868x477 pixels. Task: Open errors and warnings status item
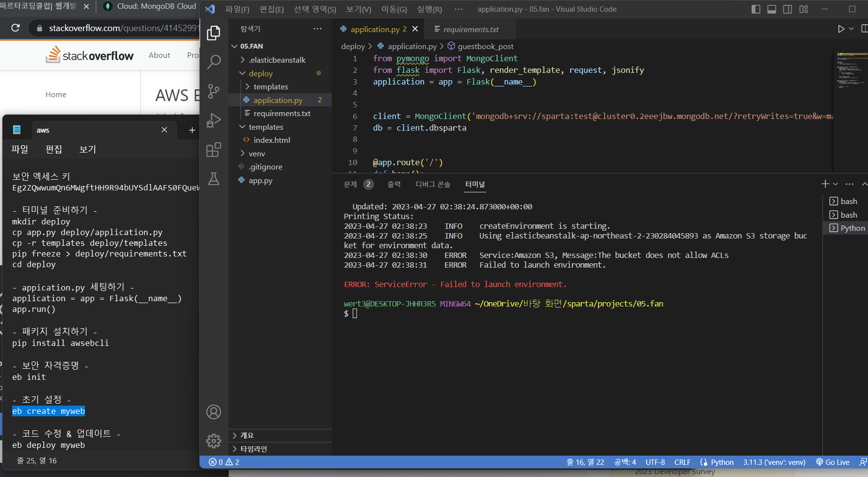[x=224, y=462]
